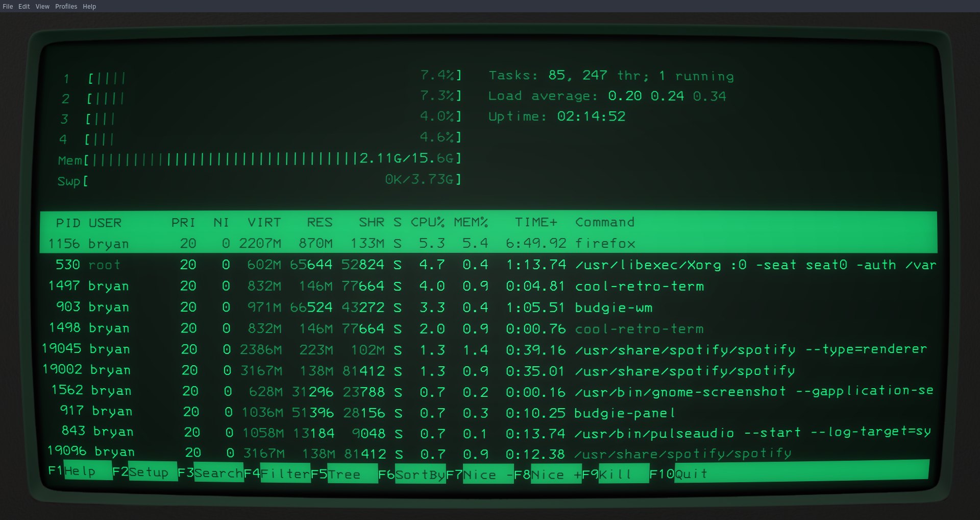Click the Mem usage bar
980x520 pixels.
260,159
